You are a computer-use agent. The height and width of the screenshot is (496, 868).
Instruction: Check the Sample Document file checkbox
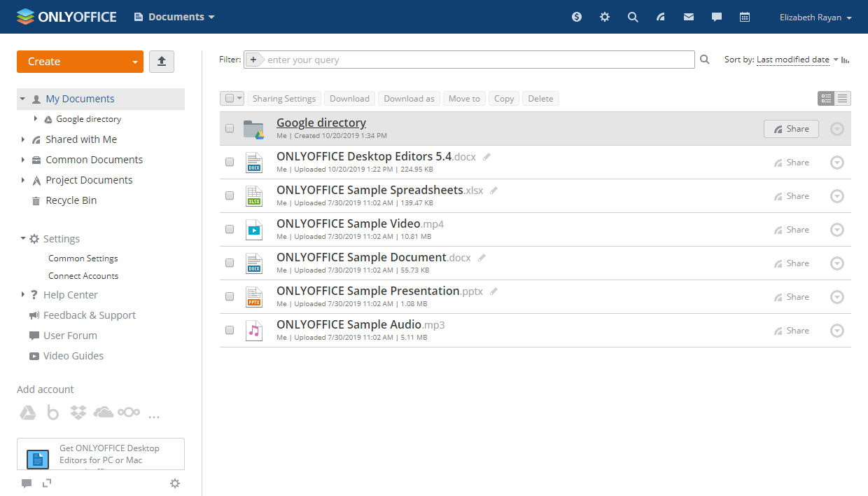tap(230, 263)
